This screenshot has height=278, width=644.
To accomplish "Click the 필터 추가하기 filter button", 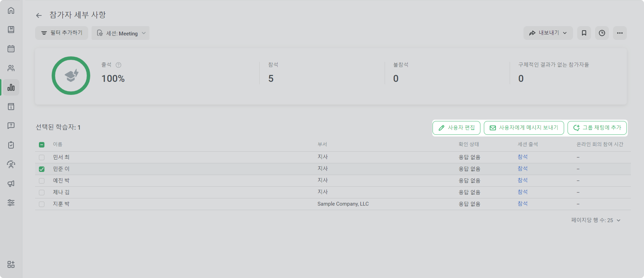I will [61, 33].
